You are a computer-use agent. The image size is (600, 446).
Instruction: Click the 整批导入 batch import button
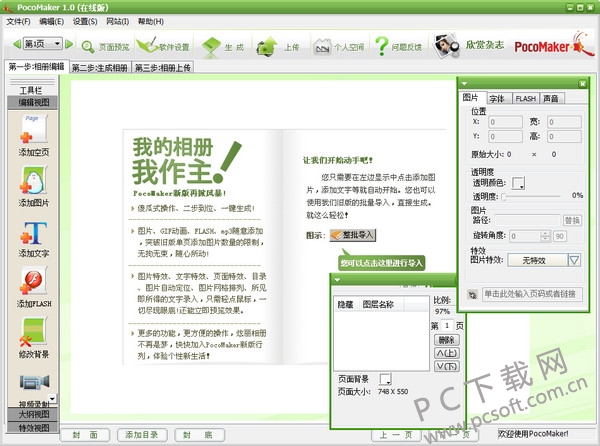tap(353, 235)
